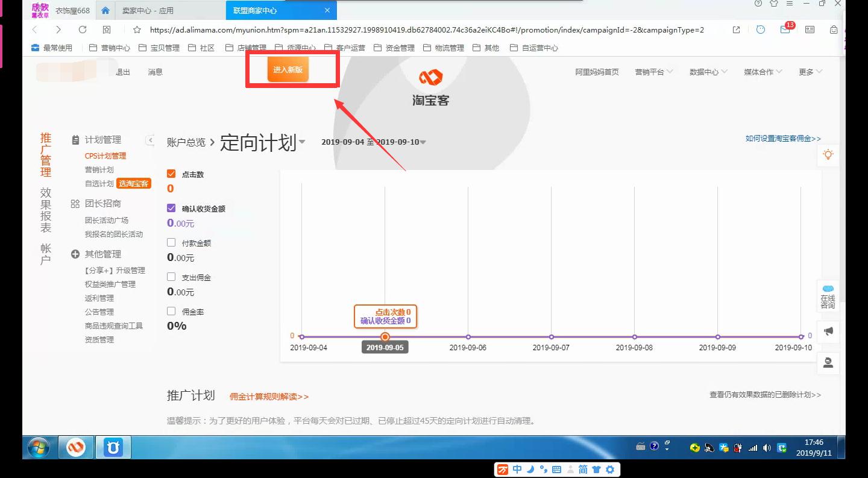Open the date range 2019-09-10 dropdown
The image size is (868, 478).
point(423,142)
